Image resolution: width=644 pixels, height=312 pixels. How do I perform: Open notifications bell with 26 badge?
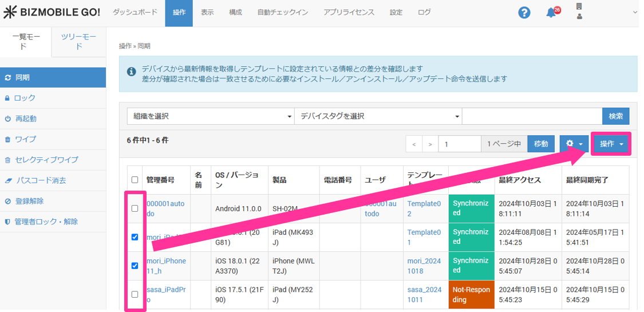tap(551, 13)
